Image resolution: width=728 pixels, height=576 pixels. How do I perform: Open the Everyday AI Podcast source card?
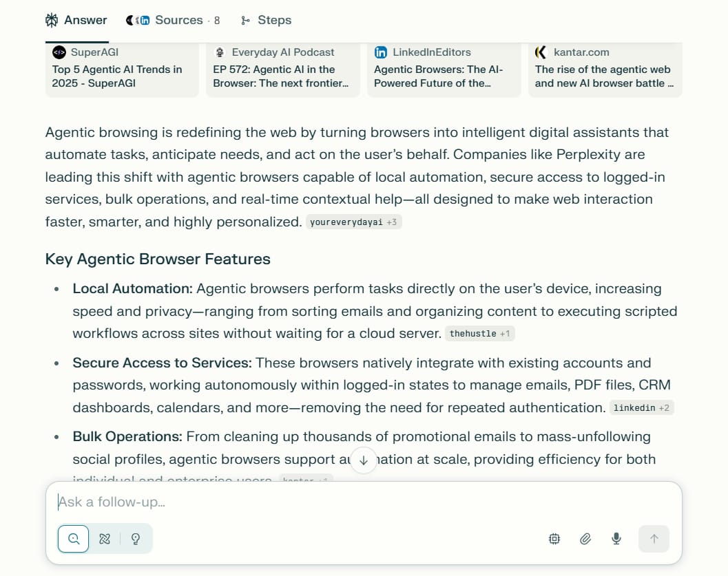pyautogui.click(x=283, y=70)
